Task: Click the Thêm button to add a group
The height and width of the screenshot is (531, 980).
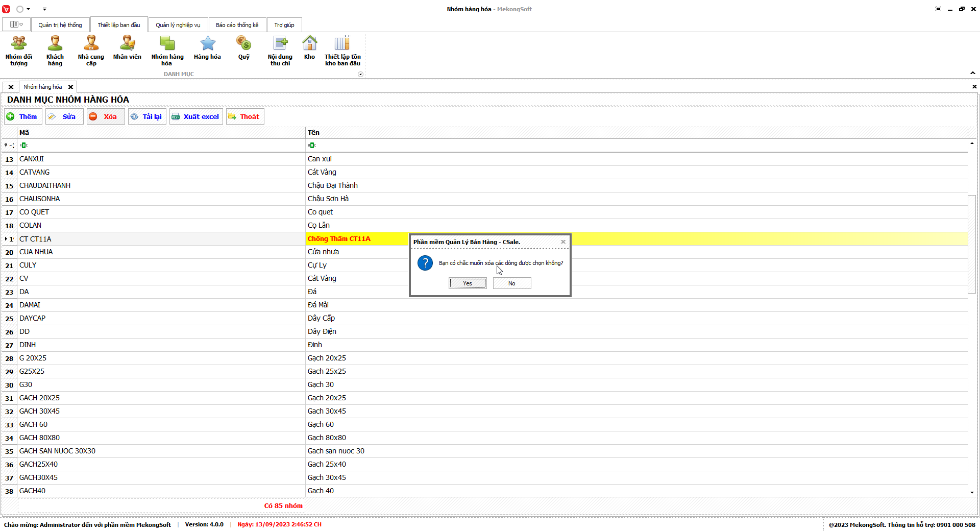Action: [x=23, y=116]
